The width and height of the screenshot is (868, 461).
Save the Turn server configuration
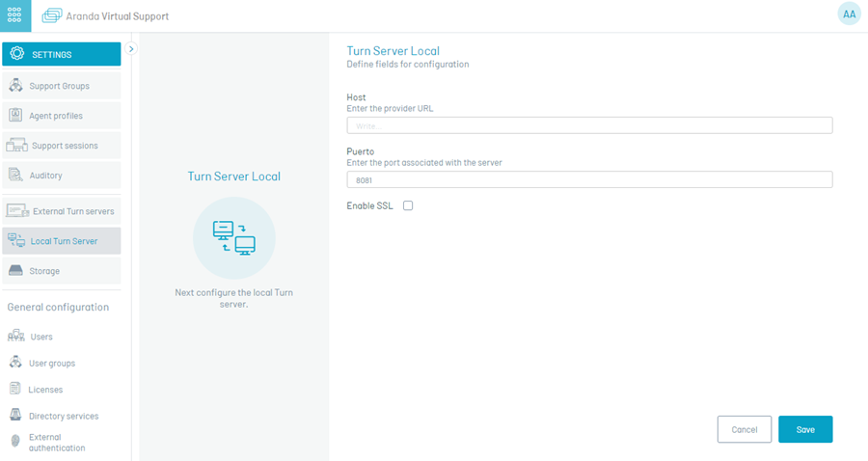[805, 429]
